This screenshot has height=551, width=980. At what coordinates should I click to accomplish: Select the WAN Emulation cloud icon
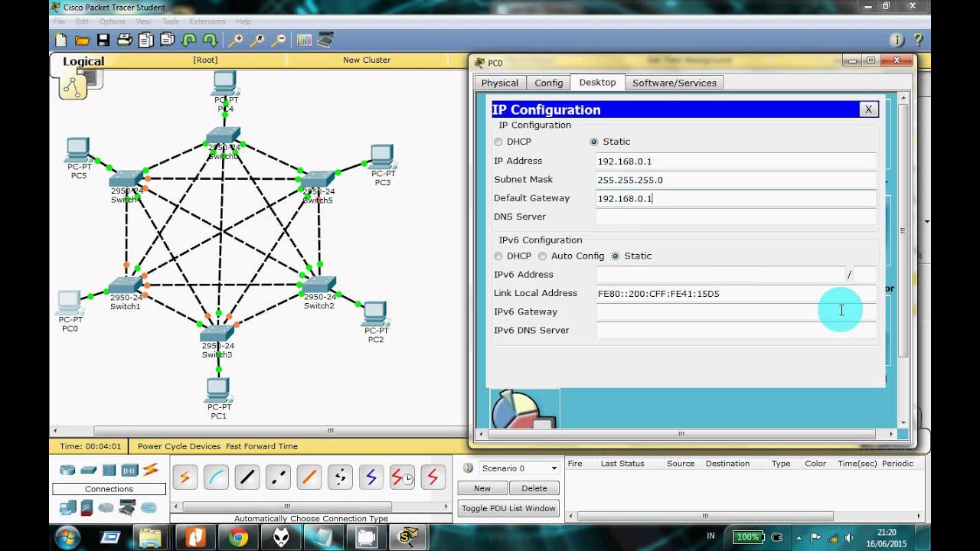pyautogui.click(x=106, y=507)
